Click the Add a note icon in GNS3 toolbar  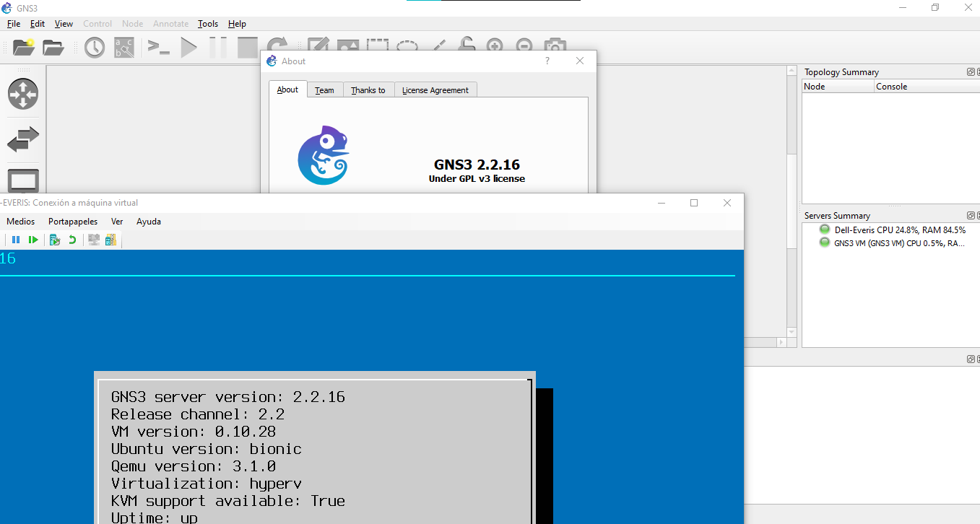tap(318, 45)
